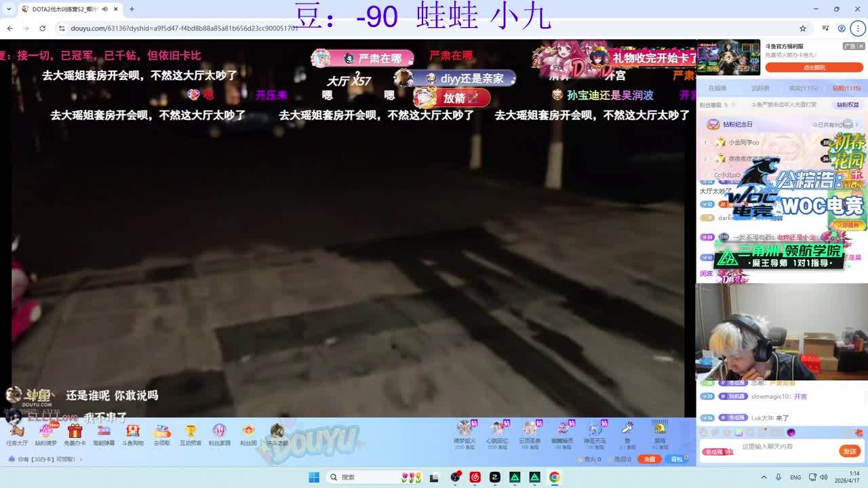Click the 充值 recharge button

click(649, 460)
